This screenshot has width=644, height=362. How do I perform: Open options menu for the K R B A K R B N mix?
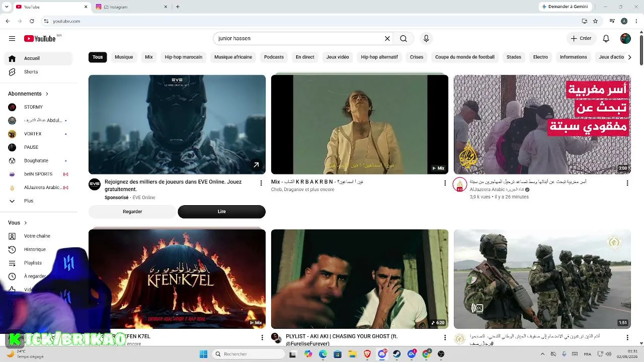coord(445,183)
